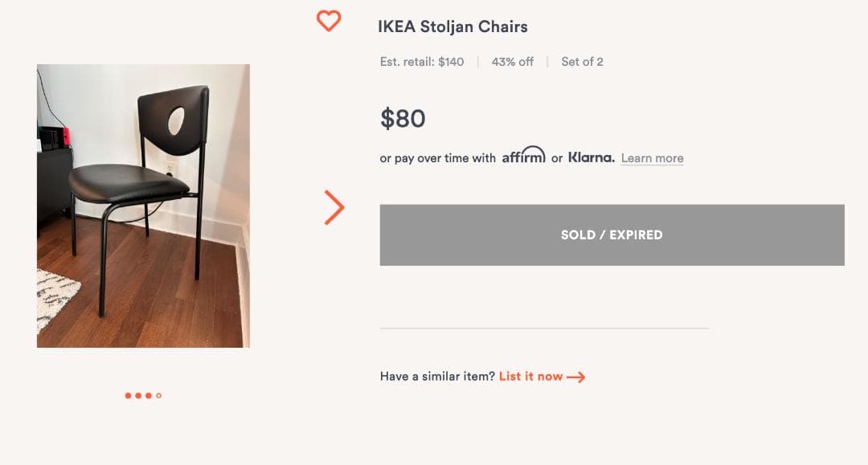Click the chair product photo
Screen dimensions: 868x465
141,205
